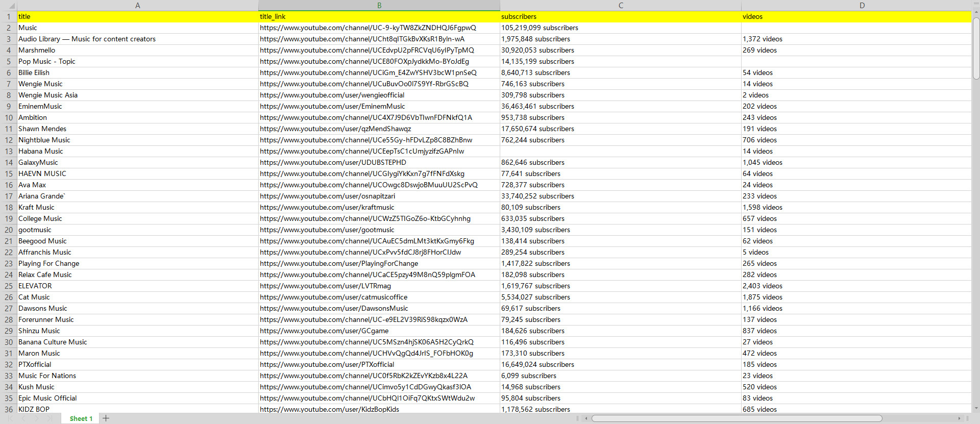Select the '1,045 videos' cell
980x424 pixels.
click(x=856, y=162)
